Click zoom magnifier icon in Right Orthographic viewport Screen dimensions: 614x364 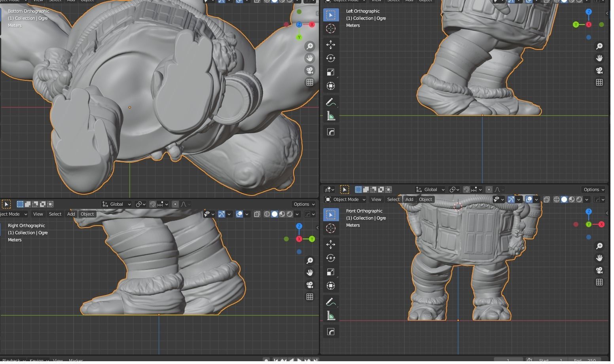[x=310, y=261]
